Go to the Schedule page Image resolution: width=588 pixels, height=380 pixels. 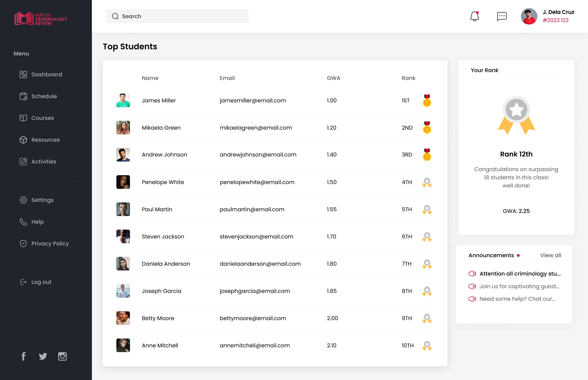coord(44,96)
